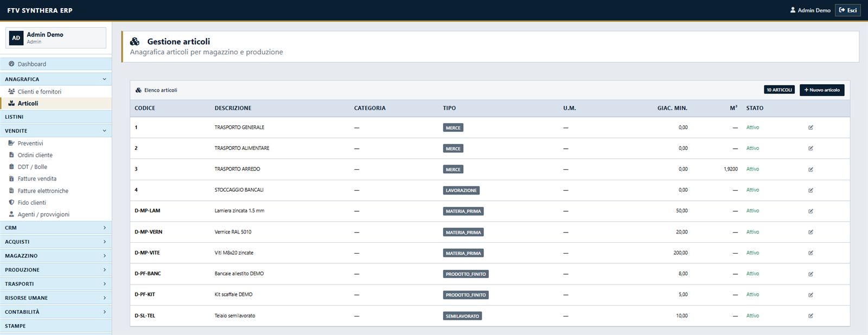Click edit icon for D-PF-KIT row
Screen dimensions: 868x335
(x=810, y=295)
